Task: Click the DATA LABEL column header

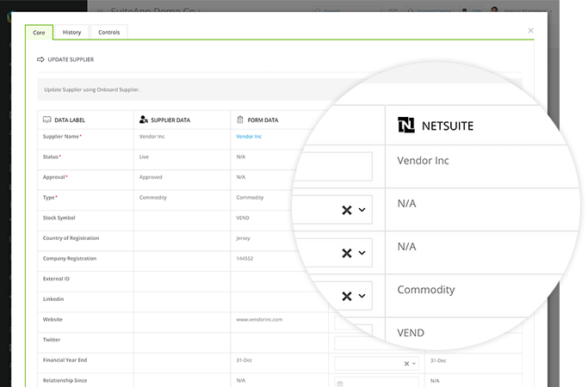Action: point(70,120)
